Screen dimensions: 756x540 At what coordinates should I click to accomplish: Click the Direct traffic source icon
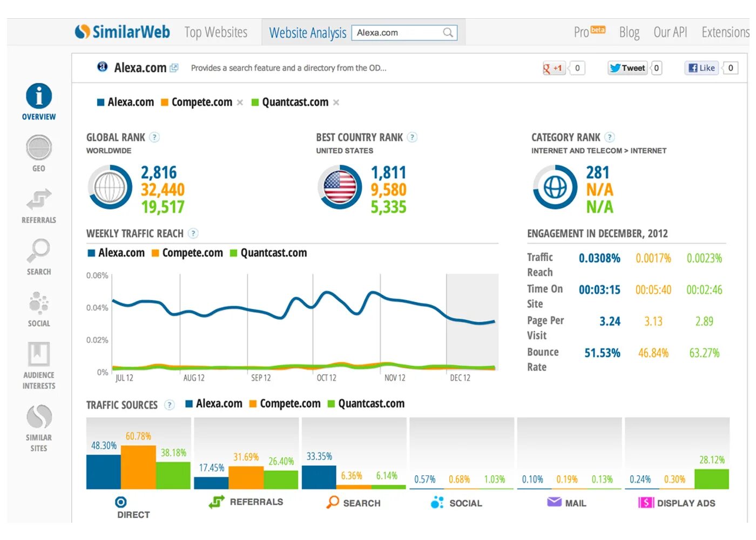[x=121, y=502]
